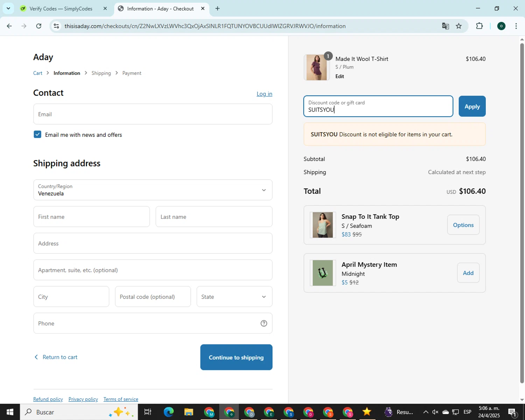Expand the Country/Region dropdown
Screen dimensions: 525x420
(153, 190)
